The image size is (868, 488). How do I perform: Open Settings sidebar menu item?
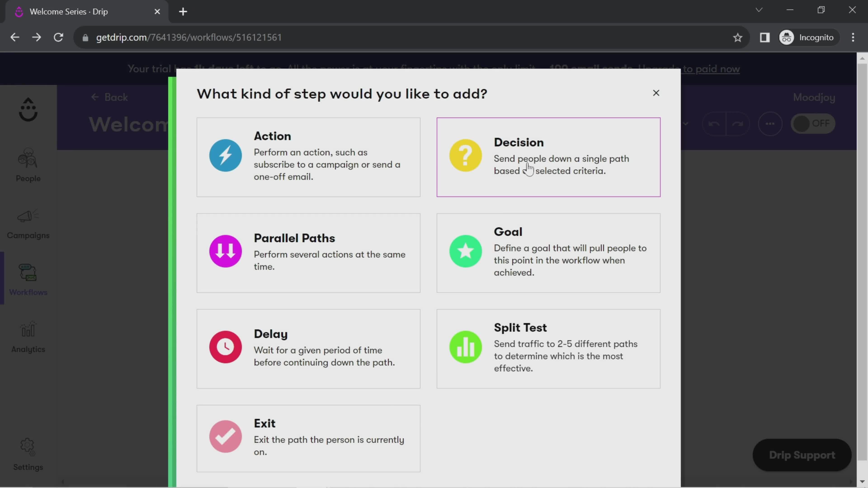(x=28, y=454)
